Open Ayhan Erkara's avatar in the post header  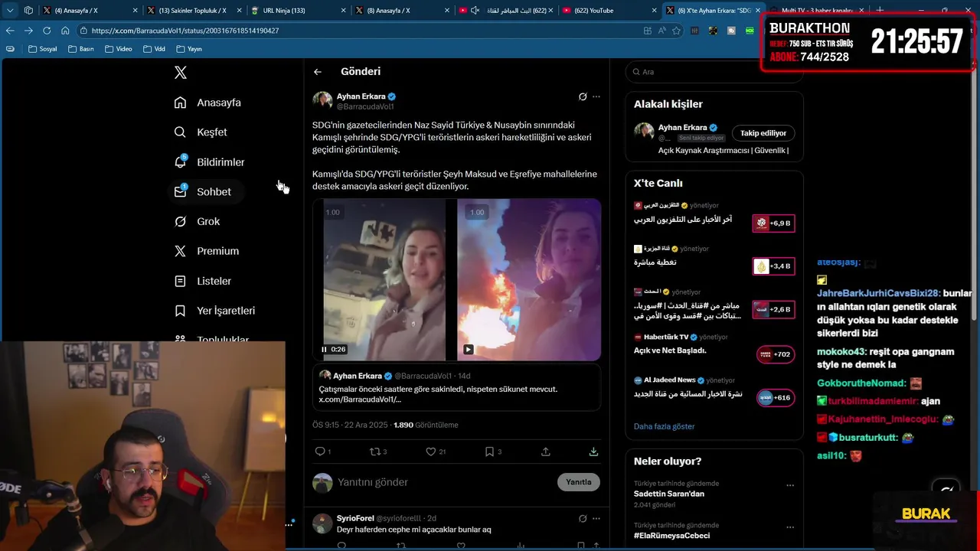tap(322, 101)
